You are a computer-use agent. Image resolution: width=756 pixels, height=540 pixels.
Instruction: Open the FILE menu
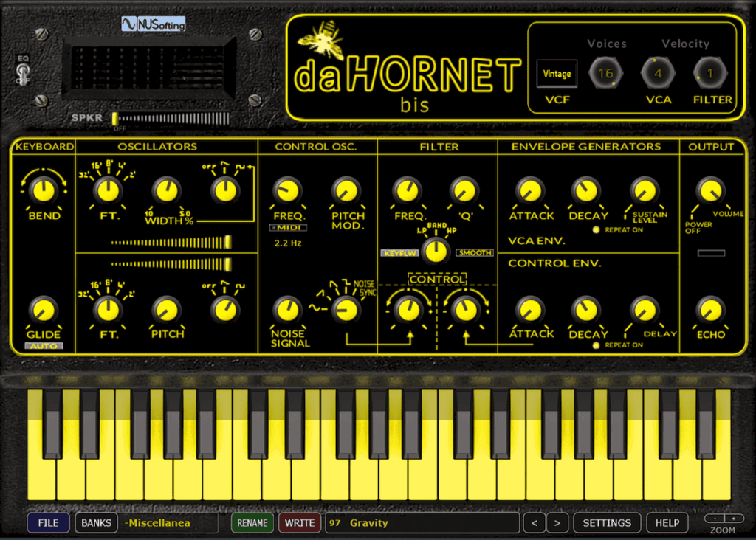click(x=48, y=522)
